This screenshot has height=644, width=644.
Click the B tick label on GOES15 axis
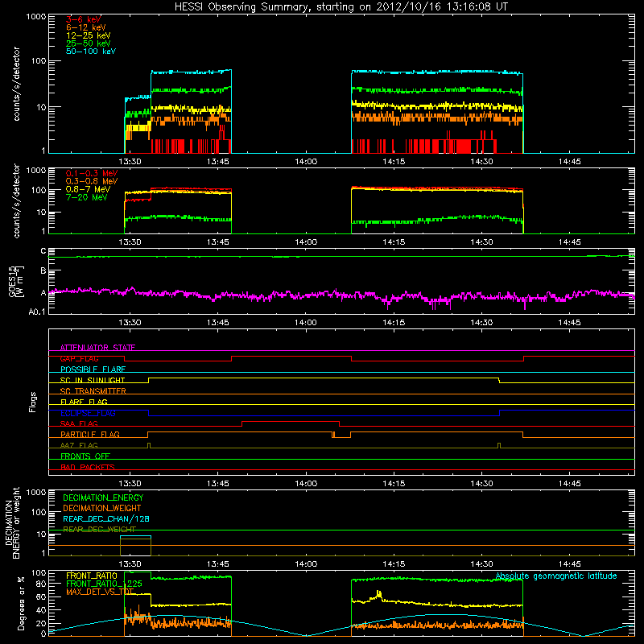point(43,270)
